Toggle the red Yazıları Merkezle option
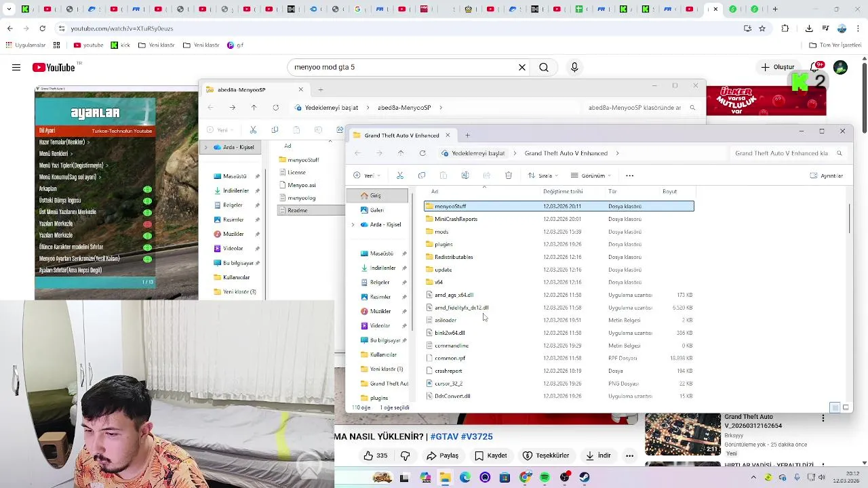 click(x=147, y=224)
